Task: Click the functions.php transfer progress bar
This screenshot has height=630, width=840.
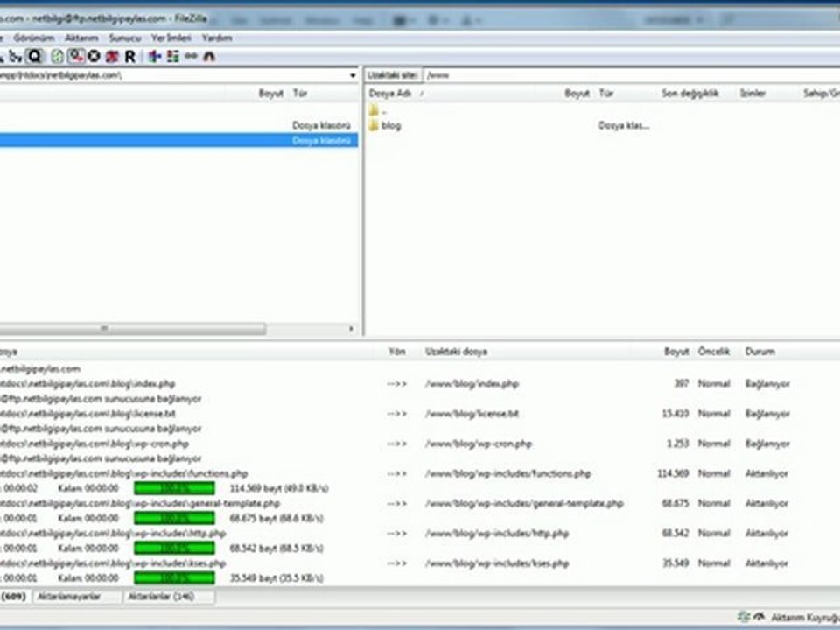Action: click(x=174, y=488)
